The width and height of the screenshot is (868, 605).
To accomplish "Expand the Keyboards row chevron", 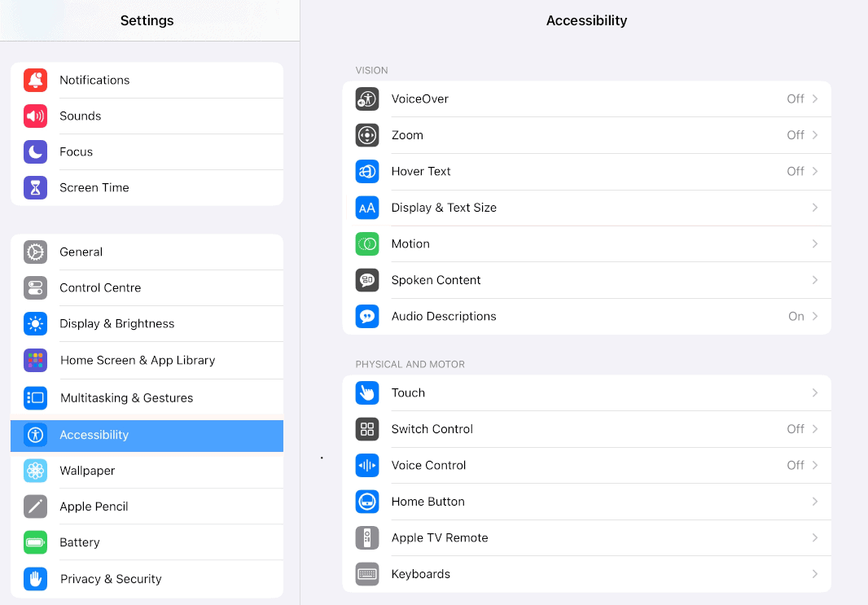I will point(815,574).
